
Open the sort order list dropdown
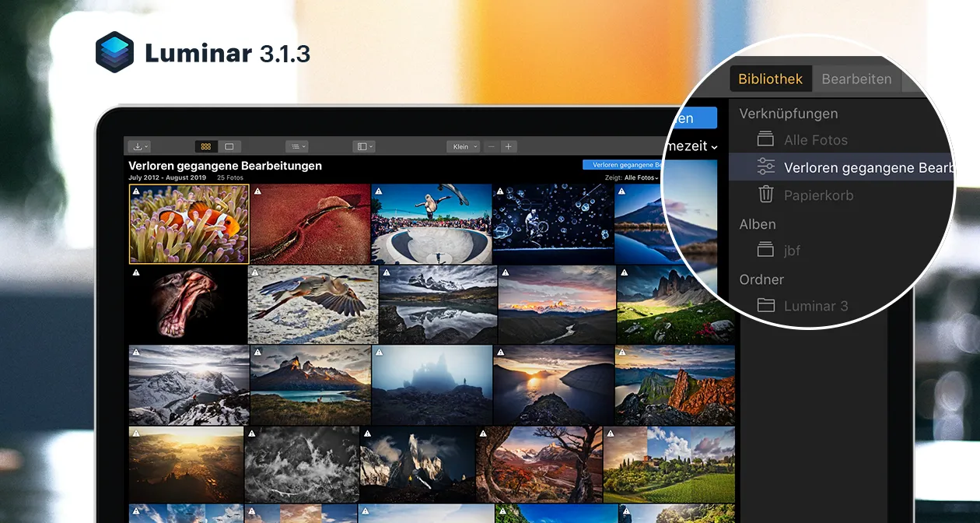(296, 146)
